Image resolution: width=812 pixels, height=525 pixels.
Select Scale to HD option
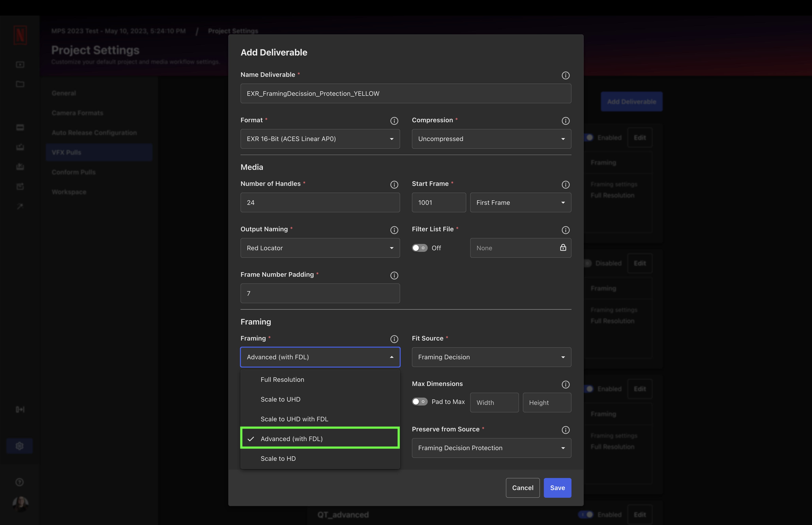[320, 458]
